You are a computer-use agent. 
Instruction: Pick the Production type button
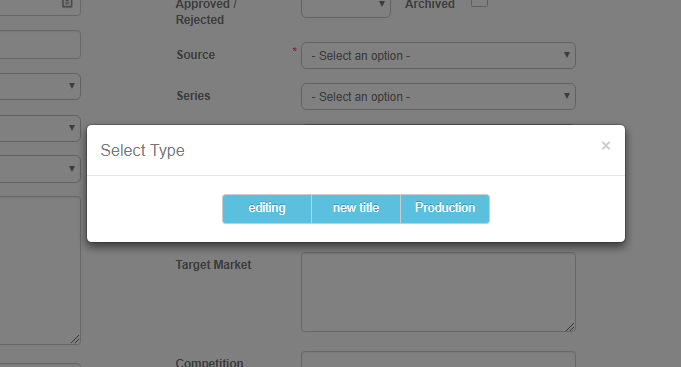click(x=445, y=209)
